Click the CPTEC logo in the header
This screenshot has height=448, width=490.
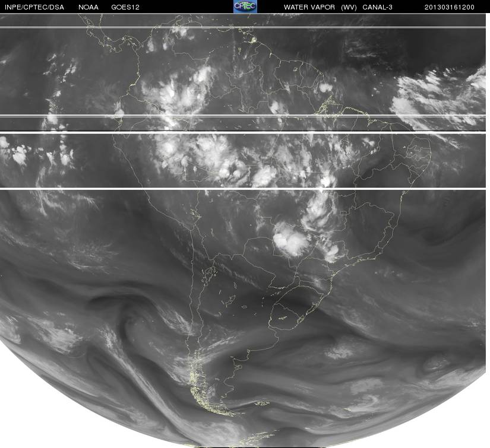(x=245, y=7)
